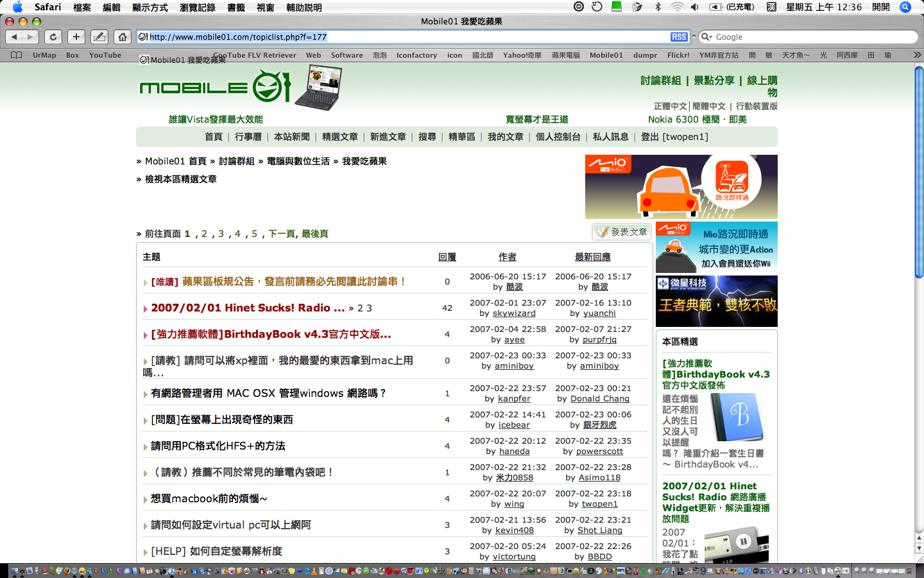Open the 檔案 menu
924x578 pixels.
click(x=82, y=7)
